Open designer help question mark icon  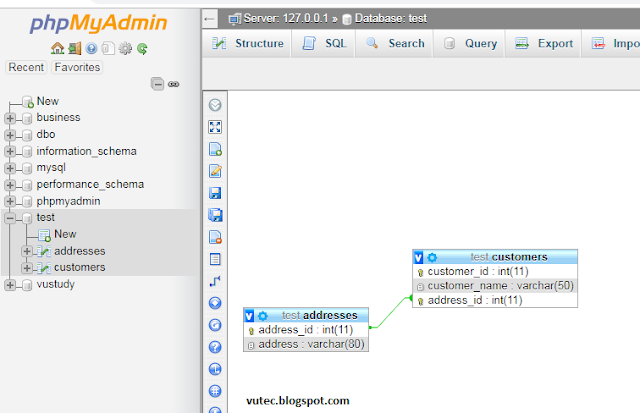pyautogui.click(x=215, y=347)
